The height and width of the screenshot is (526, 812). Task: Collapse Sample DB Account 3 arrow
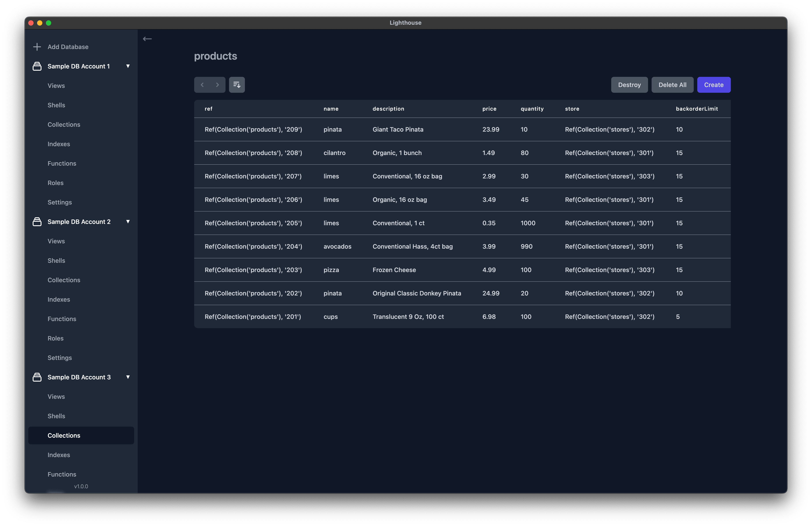click(x=128, y=377)
